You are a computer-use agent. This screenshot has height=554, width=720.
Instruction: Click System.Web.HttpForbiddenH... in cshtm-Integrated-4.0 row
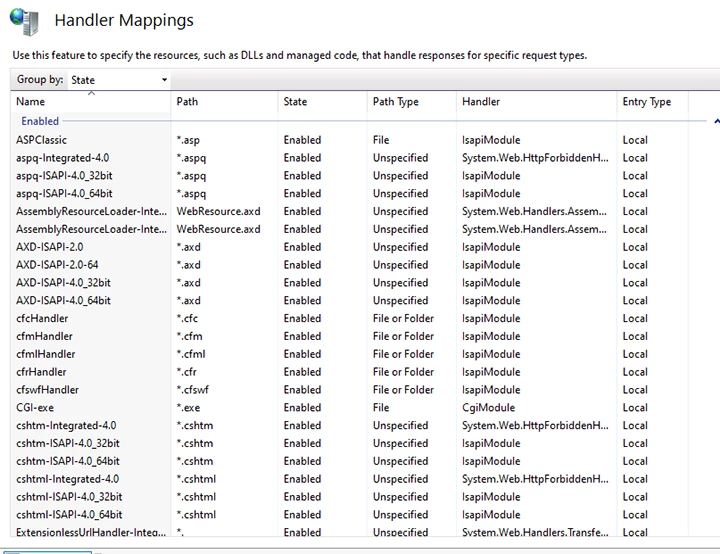[x=535, y=425]
